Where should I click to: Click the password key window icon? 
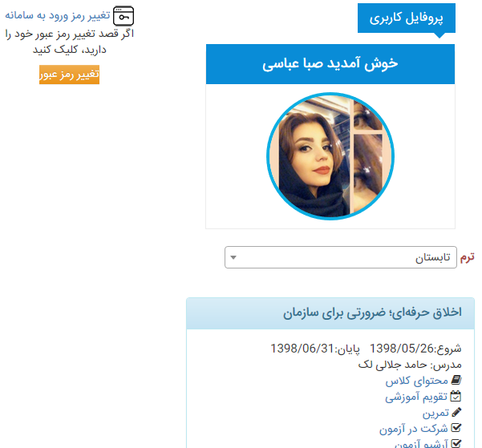pyautogui.click(x=124, y=16)
